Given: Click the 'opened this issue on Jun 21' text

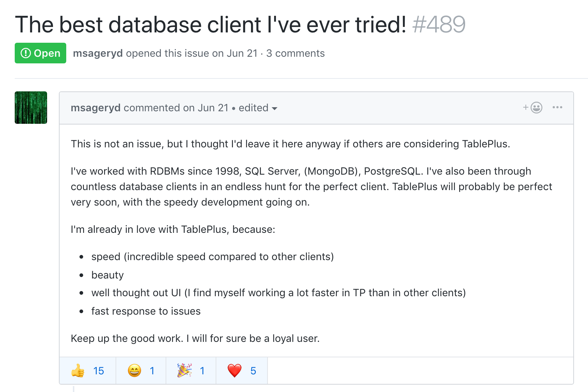Looking at the screenshot, I should pyautogui.click(x=191, y=53).
